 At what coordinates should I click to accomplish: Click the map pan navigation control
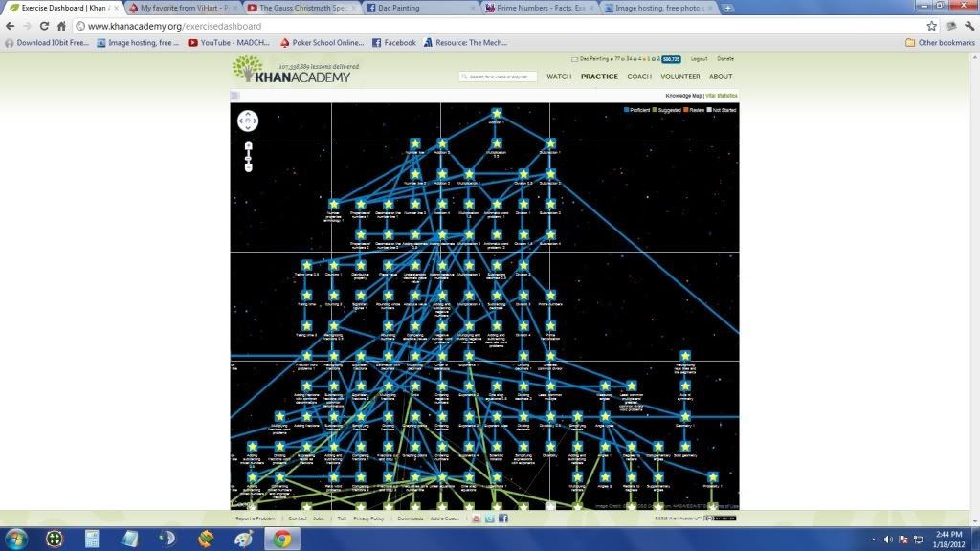click(248, 121)
